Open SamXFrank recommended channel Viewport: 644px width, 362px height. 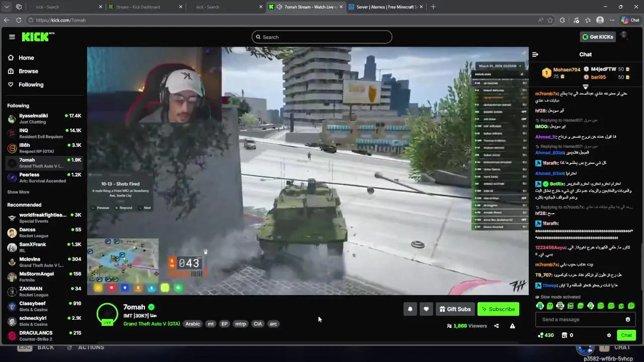(44, 247)
